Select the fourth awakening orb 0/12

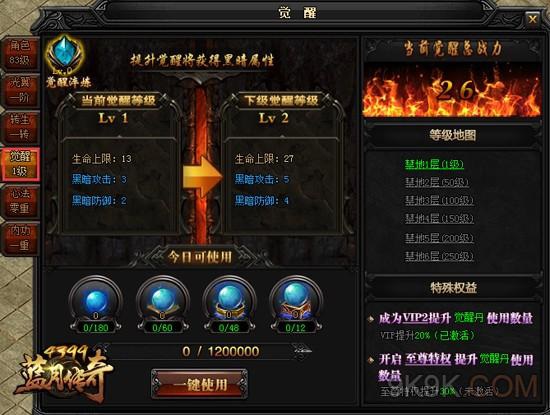point(296,304)
